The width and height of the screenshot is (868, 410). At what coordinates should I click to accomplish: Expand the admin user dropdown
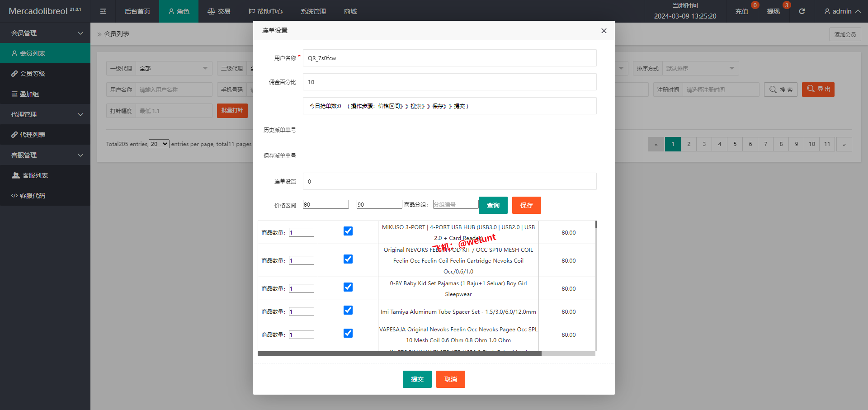(842, 11)
